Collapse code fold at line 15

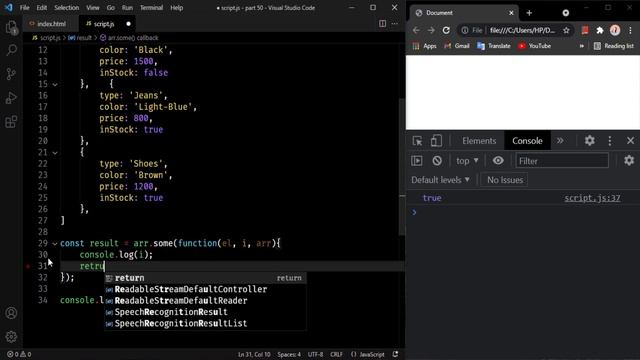pos(55,84)
